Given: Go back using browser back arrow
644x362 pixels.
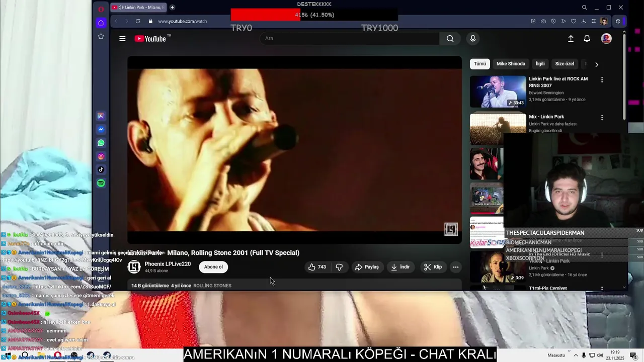Looking at the screenshot, I should [116, 21].
